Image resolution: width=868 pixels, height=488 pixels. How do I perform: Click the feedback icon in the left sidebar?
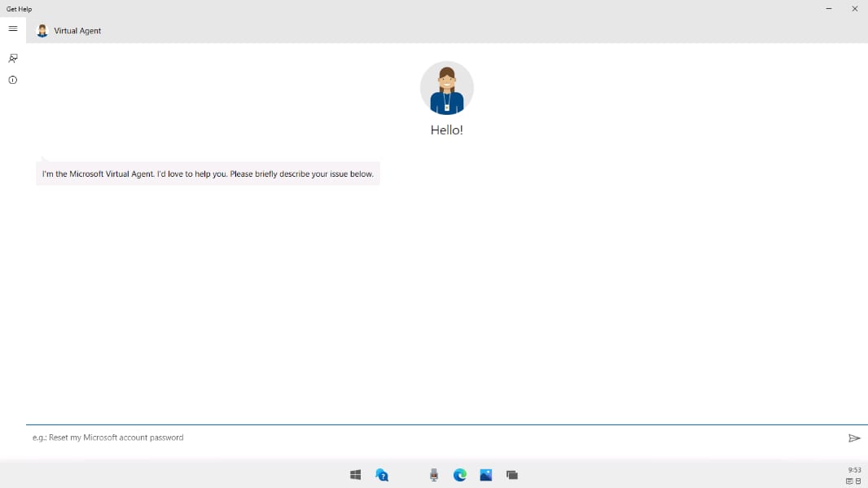point(13,59)
